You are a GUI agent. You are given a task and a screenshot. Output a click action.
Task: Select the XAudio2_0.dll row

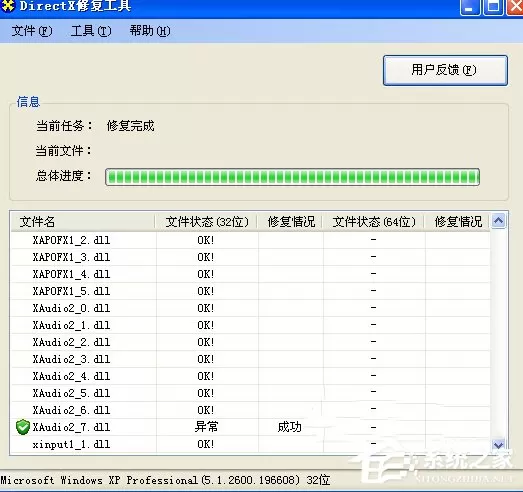[250, 308]
